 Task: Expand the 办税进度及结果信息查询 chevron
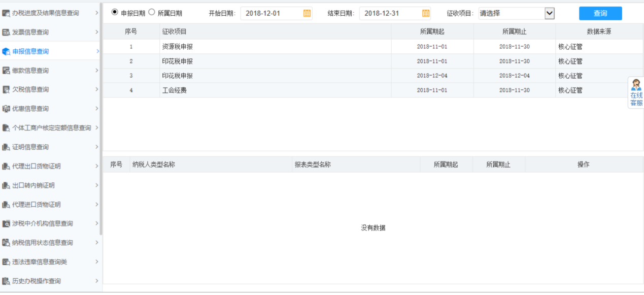(x=97, y=12)
